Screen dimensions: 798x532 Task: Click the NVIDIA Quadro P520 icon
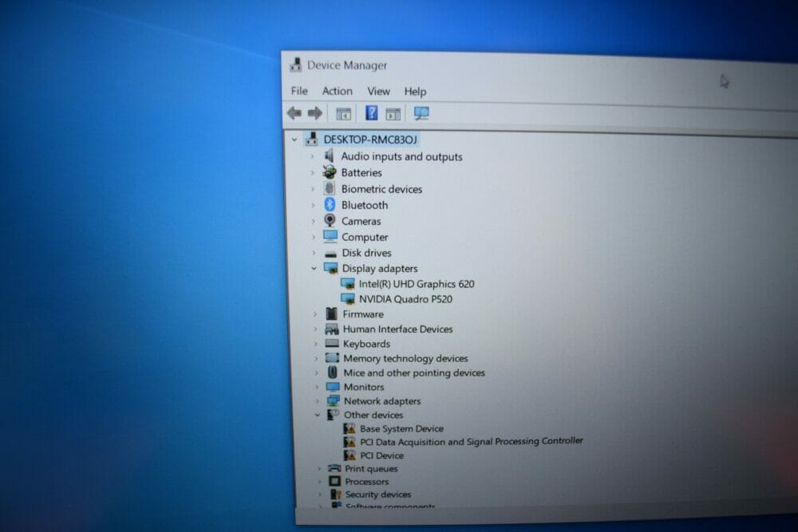click(348, 298)
